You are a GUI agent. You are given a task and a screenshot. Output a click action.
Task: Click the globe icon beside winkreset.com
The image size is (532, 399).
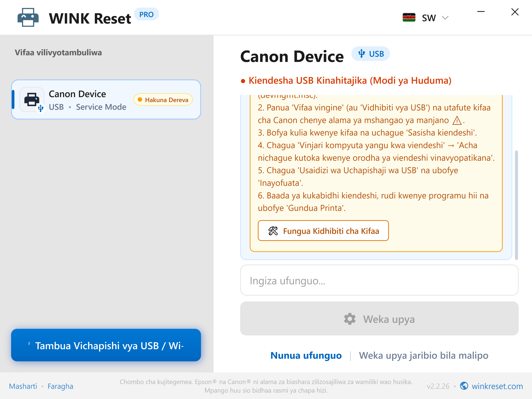464,386
